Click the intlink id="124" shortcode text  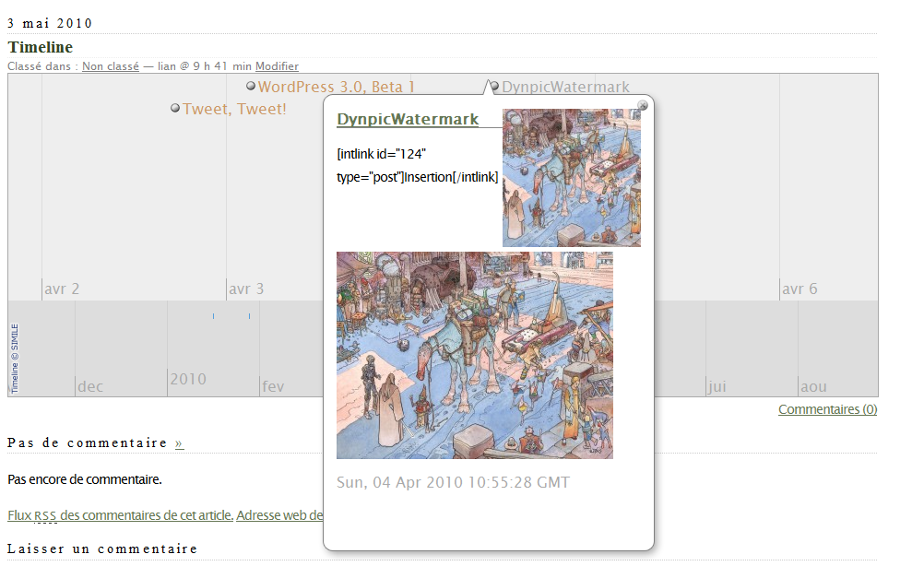pos(417,166)
